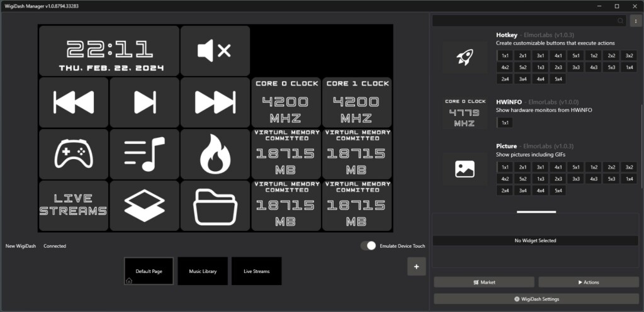Click the play/pause widget button
Viewport: 644px width, 312px height.
(144, 103)
